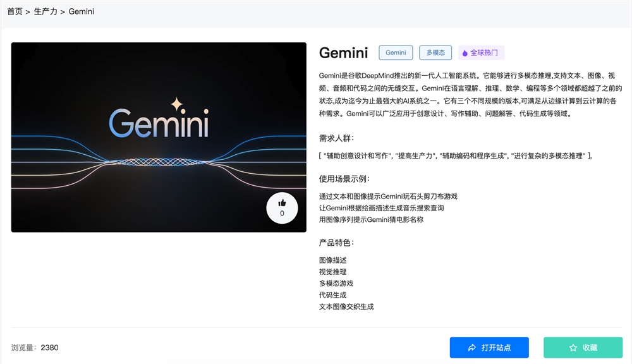Click the star icon on 收藏

click(x=573, y=348)
